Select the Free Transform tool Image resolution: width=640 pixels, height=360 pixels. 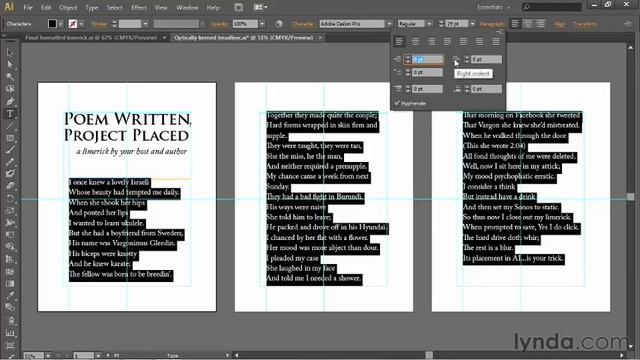10,235
